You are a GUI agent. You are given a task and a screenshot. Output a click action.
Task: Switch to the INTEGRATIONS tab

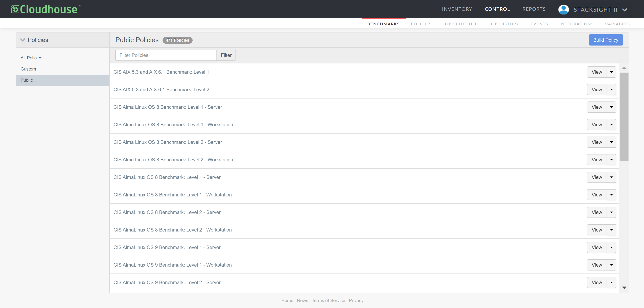576,24
